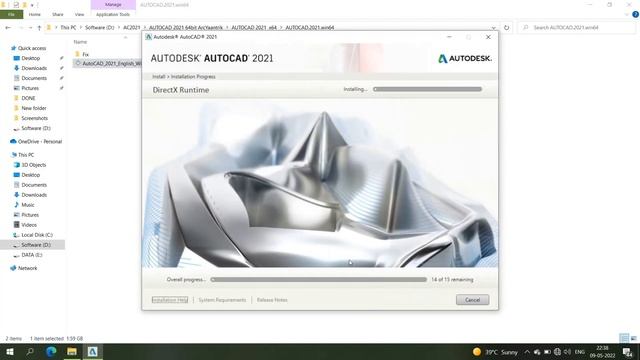Open taskbar search icon
The image size is (640, 360).
(x=30, y=351)
